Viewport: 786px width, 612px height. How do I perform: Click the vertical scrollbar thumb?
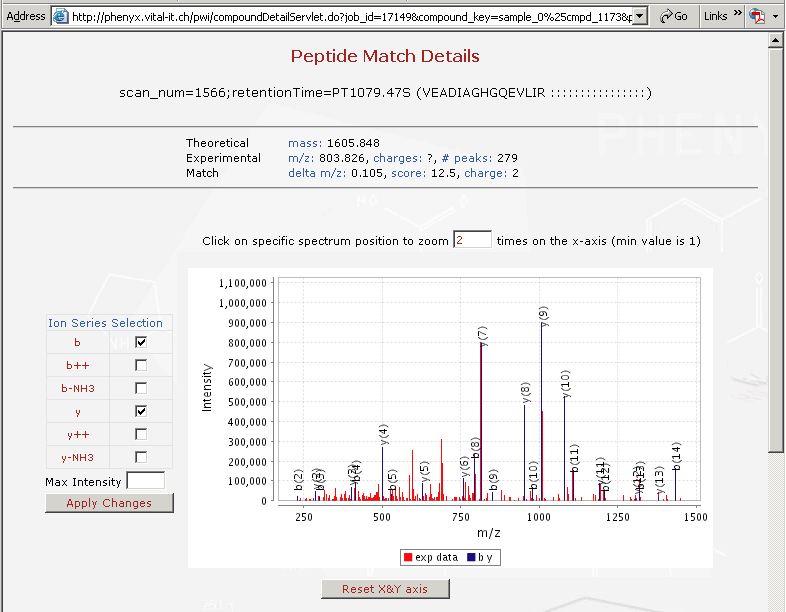[775, 251]
